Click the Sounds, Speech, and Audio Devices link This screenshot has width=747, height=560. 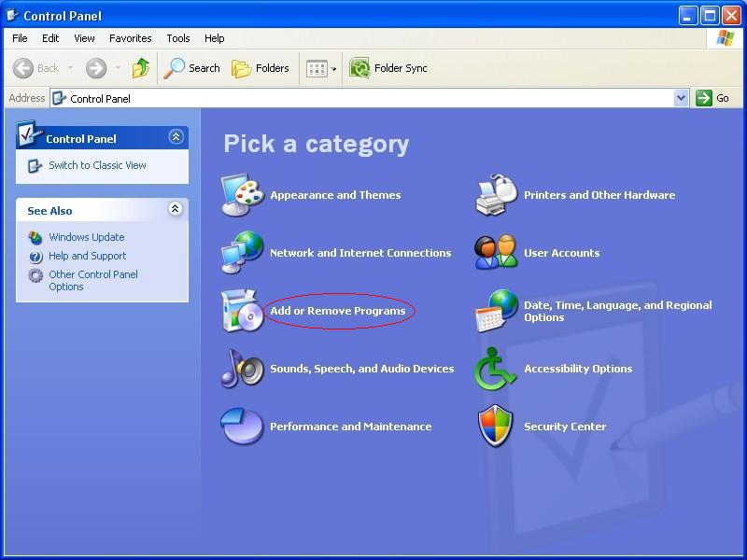(x=362, y=368)
